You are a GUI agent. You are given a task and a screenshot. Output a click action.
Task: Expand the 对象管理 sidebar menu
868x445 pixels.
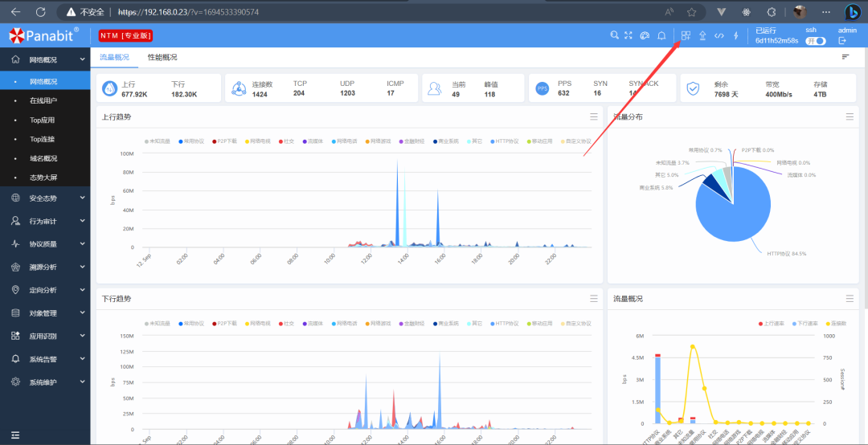point(45,312)
